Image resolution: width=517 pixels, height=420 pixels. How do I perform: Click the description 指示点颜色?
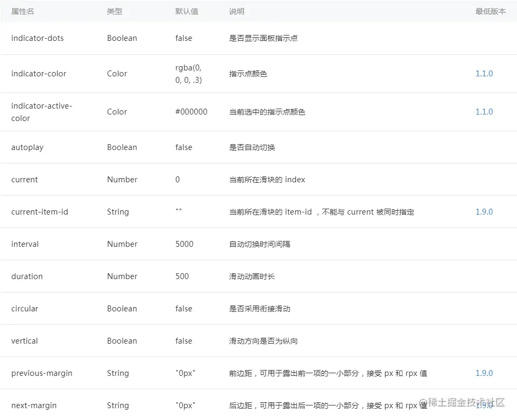248,74
